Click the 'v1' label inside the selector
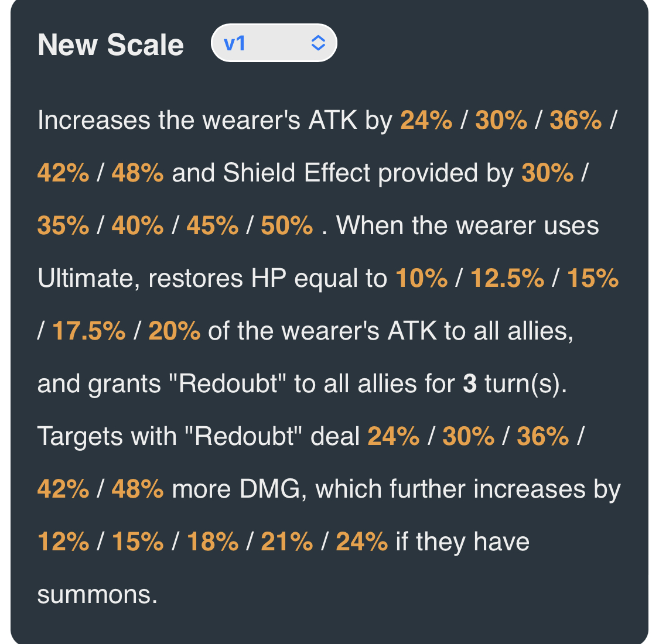This screenshot has height=644, width=659. tap(234, 43)
